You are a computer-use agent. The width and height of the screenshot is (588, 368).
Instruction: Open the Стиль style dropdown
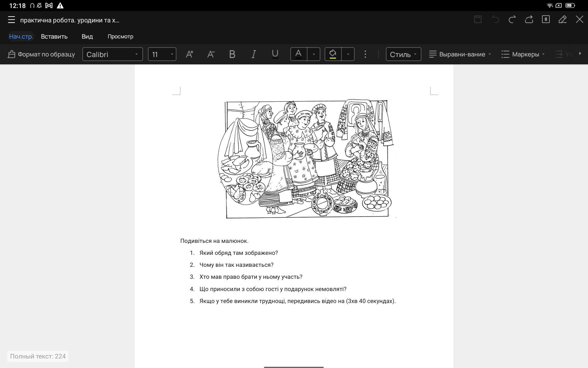point(403,54)
